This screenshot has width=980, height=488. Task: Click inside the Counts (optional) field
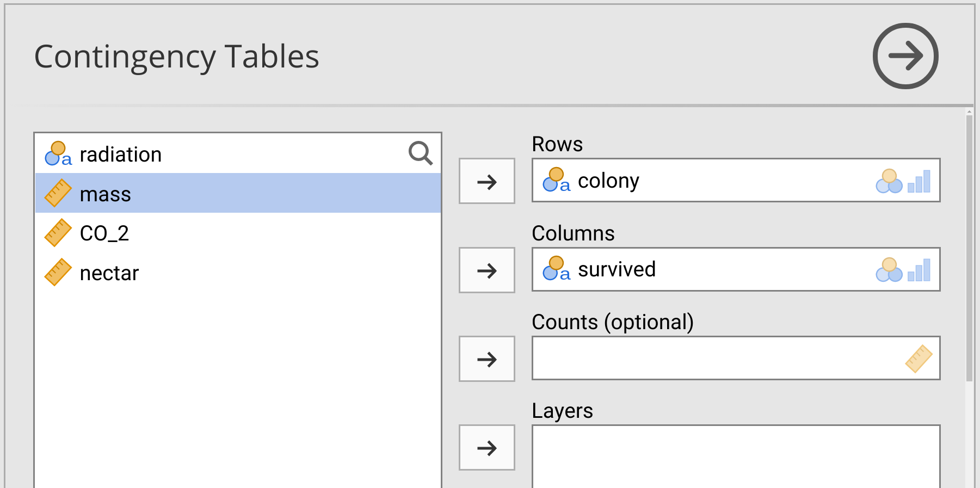[707, 359]
